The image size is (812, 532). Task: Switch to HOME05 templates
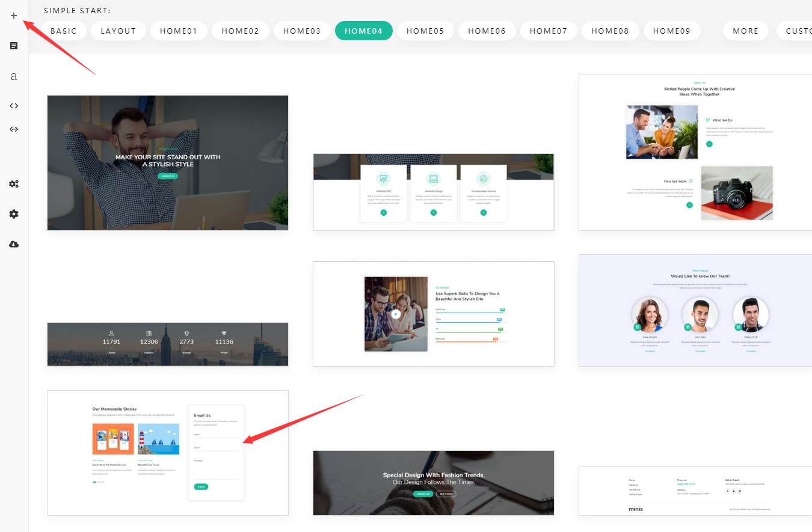tap(425, 31)
